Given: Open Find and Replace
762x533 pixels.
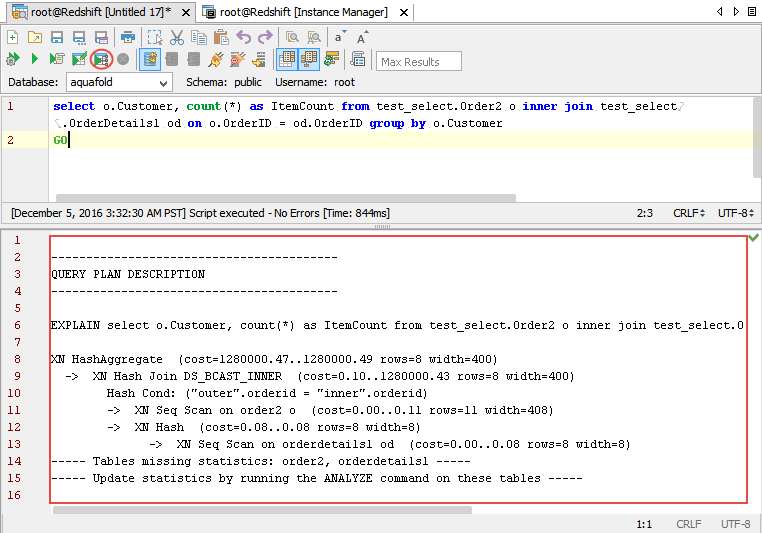Looking at the screenshot, I should click(x=314, y=37).
